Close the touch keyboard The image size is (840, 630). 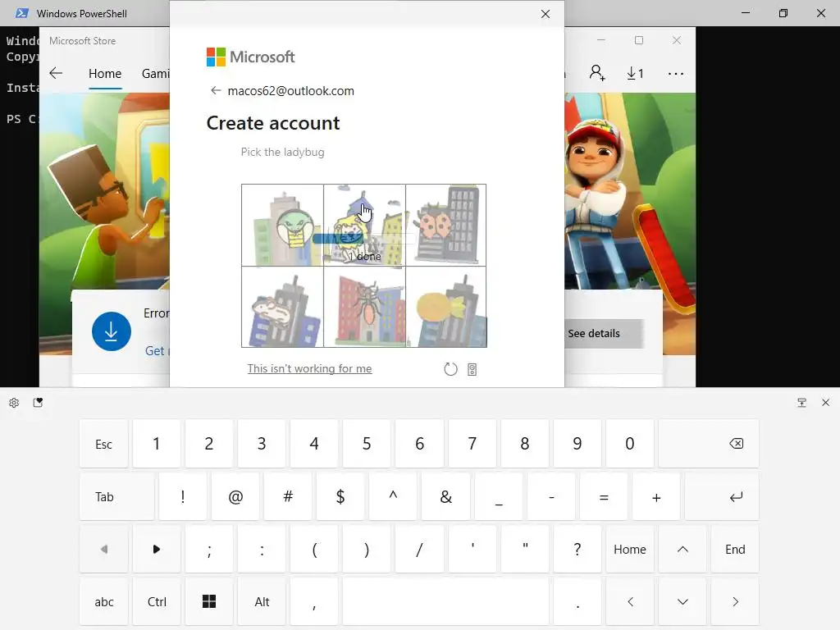tap(825, 402)
